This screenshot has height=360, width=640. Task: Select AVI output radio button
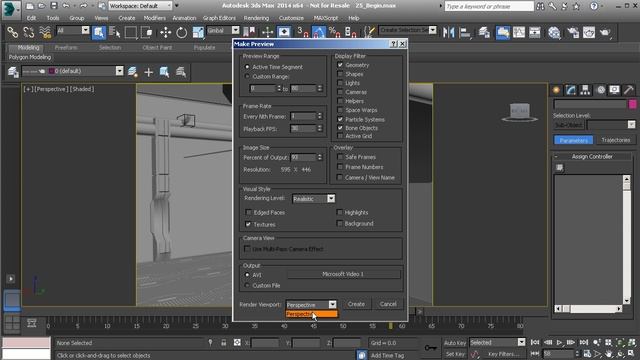tap(247, 275)
